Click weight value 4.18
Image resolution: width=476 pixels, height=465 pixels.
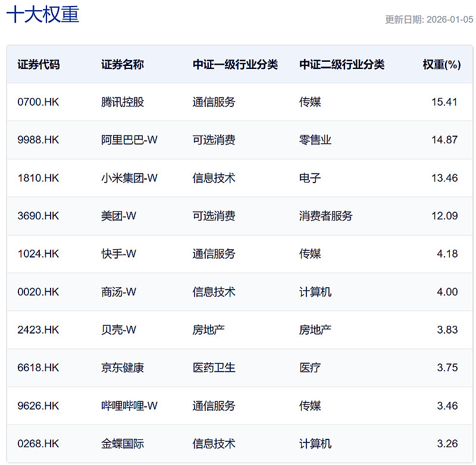[447, 254]
